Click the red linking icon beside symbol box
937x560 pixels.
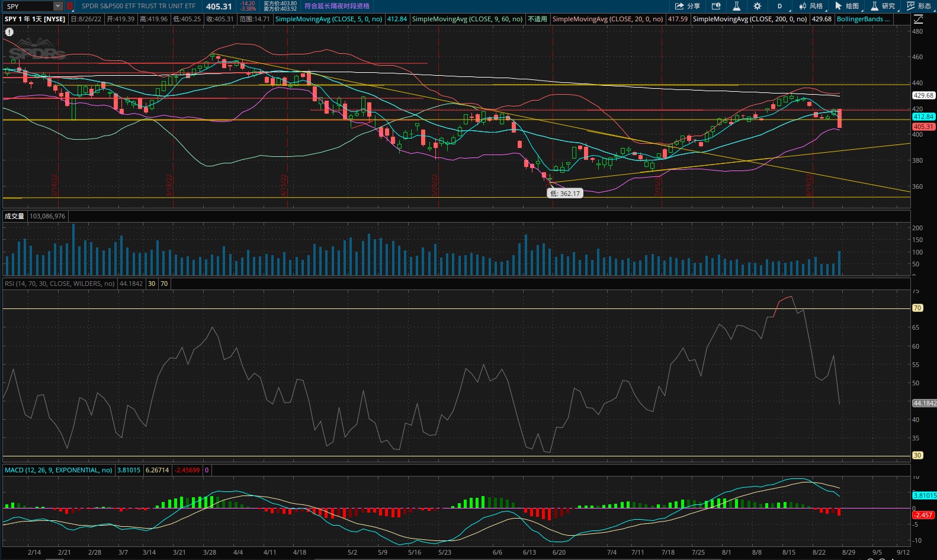click(x=70, y=7)
